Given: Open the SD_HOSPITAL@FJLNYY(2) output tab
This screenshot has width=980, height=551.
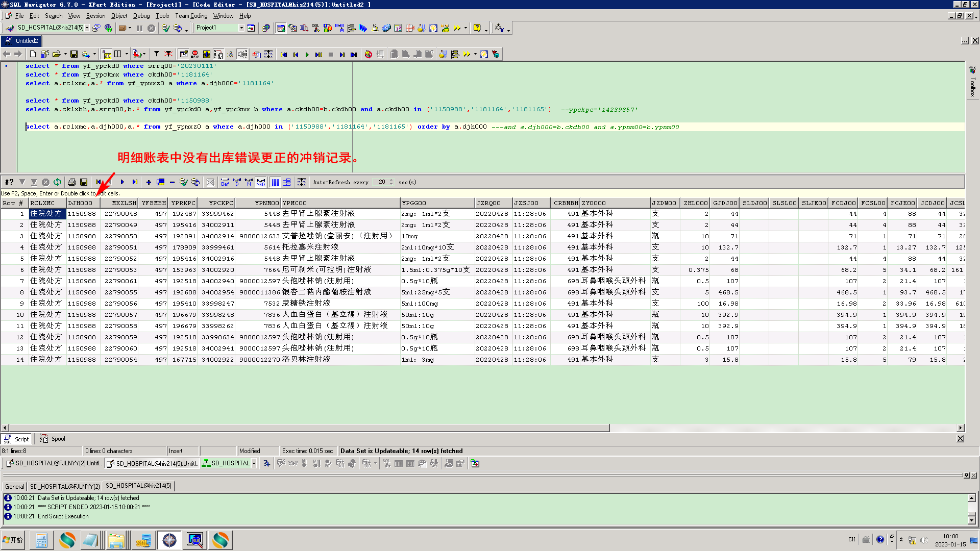Looking at the screenshot, I should 64,486.
